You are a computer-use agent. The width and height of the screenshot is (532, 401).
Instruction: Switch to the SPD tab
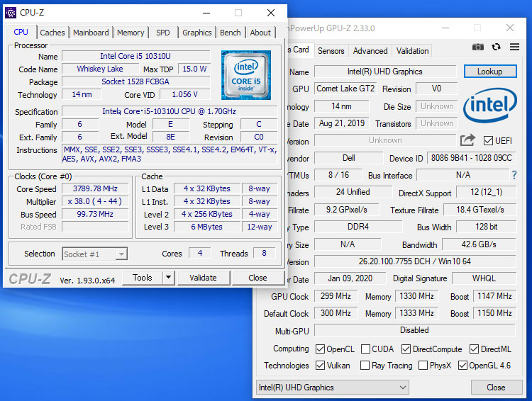click(x=163, y=33)
